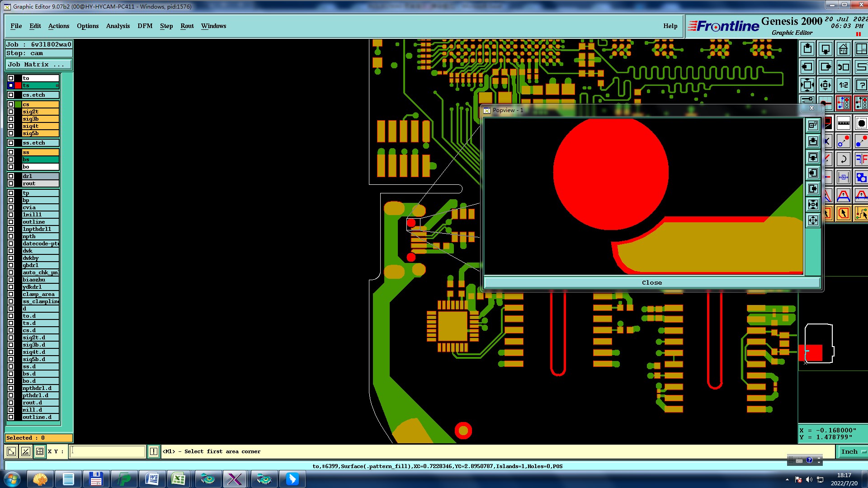Open the Inch units dropdown
The width and height of the screenshot is (868, 488).
pos(853,451)
